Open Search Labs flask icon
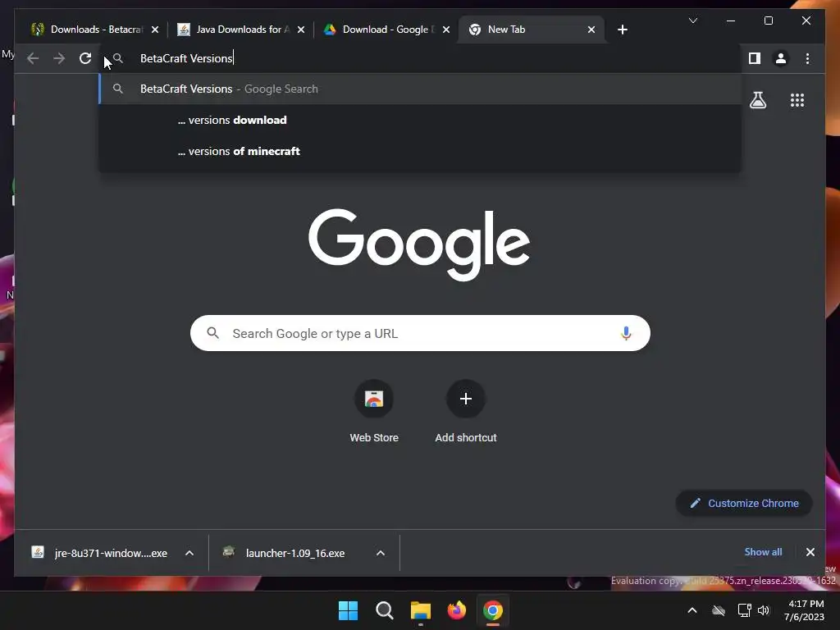 tap(757, 100)
